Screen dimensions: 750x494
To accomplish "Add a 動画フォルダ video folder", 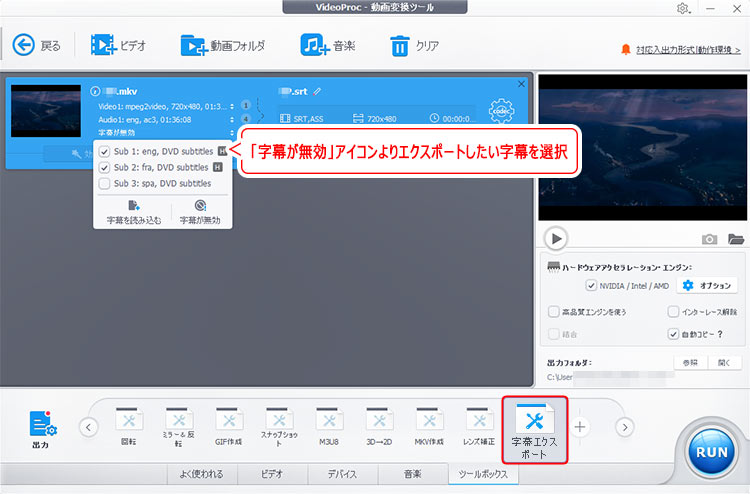I will coord(222,45).
